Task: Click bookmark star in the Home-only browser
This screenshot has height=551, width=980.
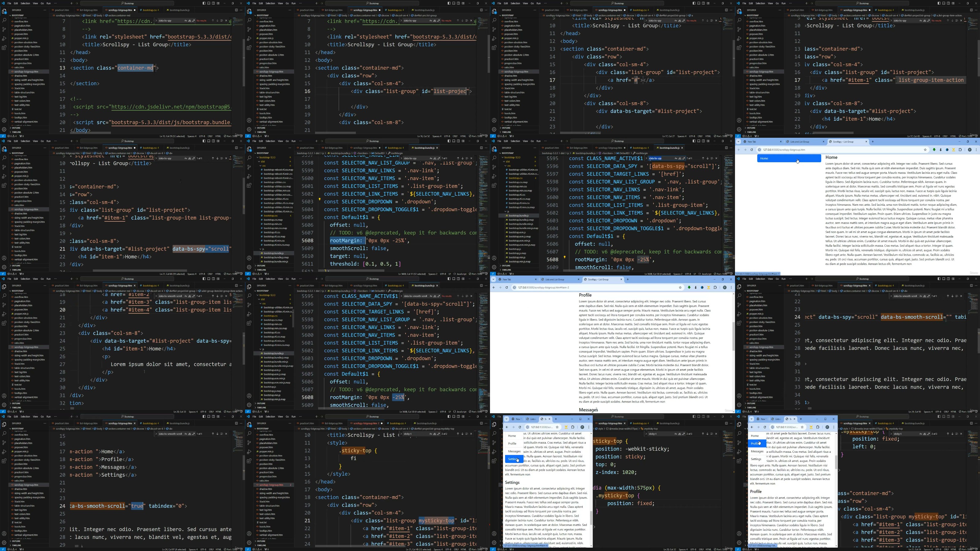Action: point(925,150)
